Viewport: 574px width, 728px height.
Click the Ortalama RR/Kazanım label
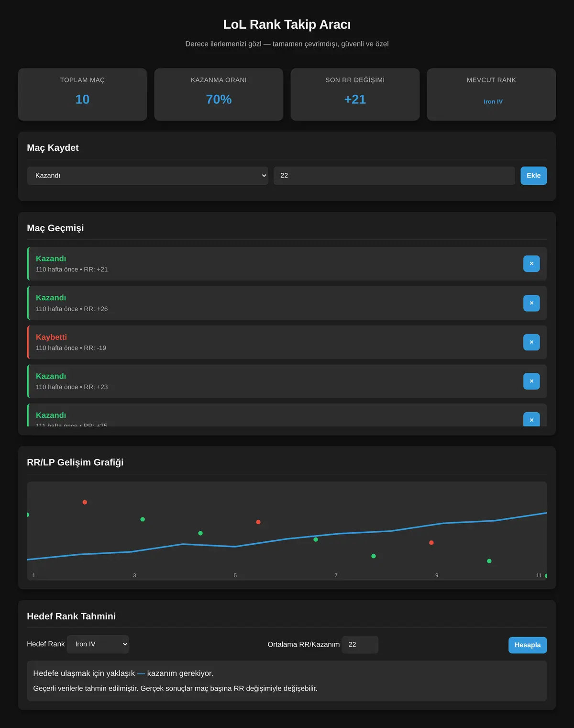pyautogui.click(x=304, y=645)
